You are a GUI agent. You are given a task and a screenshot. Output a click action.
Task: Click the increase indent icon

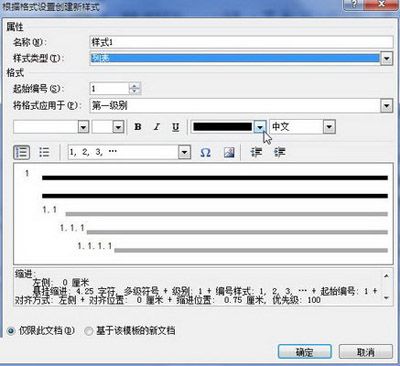tap(279, 152)
